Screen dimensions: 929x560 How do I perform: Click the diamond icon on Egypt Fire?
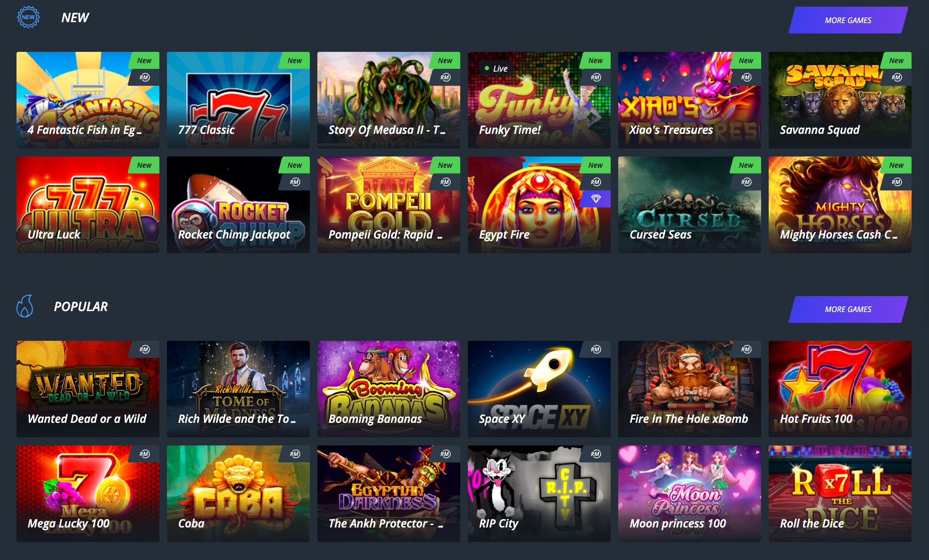(596, 199)
